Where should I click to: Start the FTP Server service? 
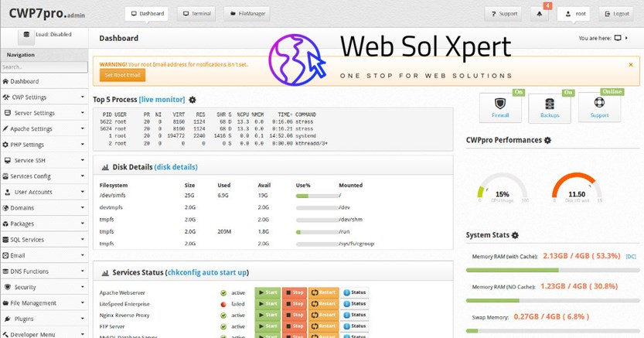pyautogui.click(x=267, y=326)
